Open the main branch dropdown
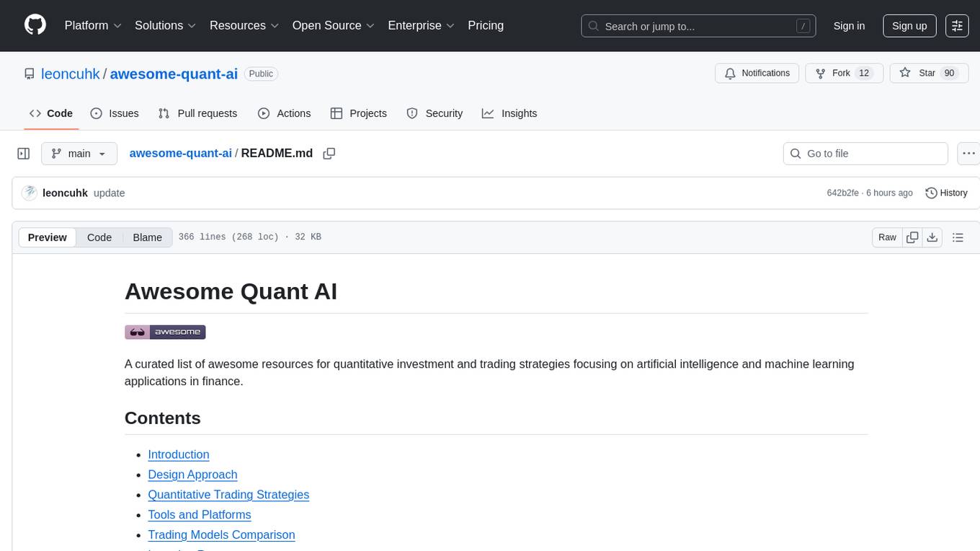Screen dimensions: 980x551 point(79,154)
